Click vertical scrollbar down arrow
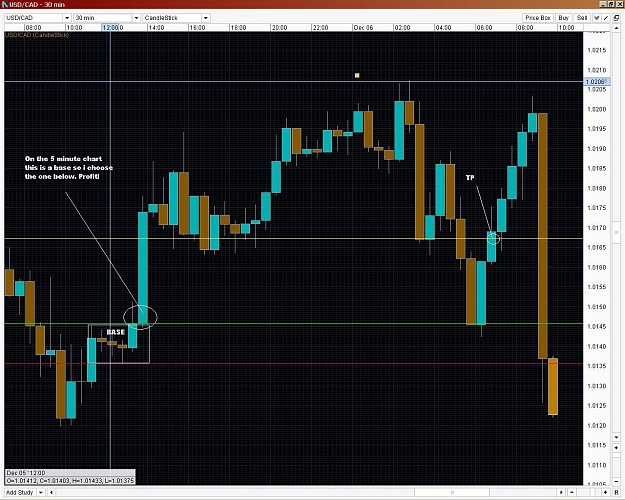 pyautogui.click(x=616, y=437)
